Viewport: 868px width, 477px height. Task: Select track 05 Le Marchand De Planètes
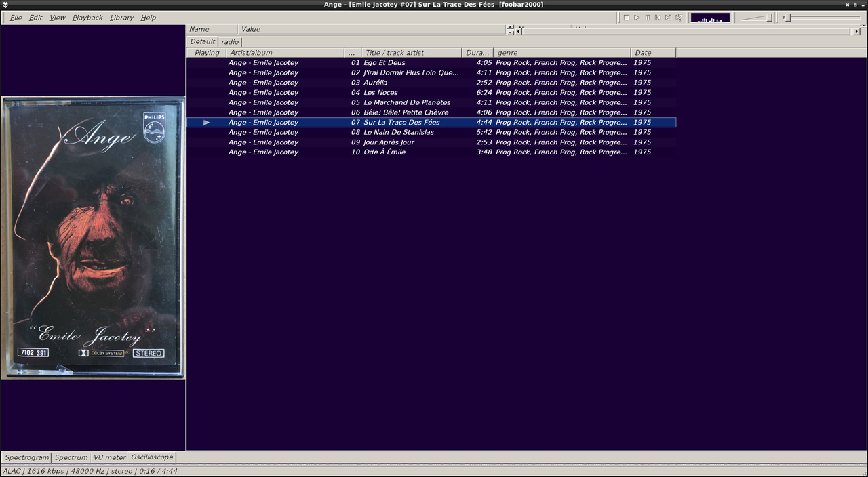[431, 102]
